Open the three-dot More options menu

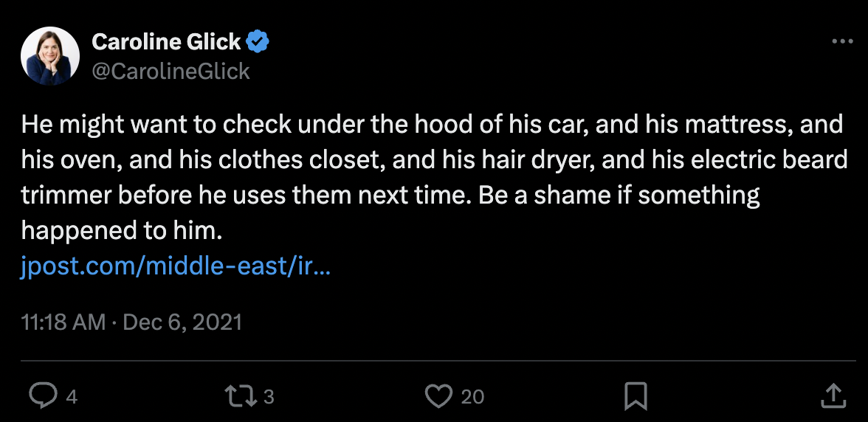coord(841,42)
